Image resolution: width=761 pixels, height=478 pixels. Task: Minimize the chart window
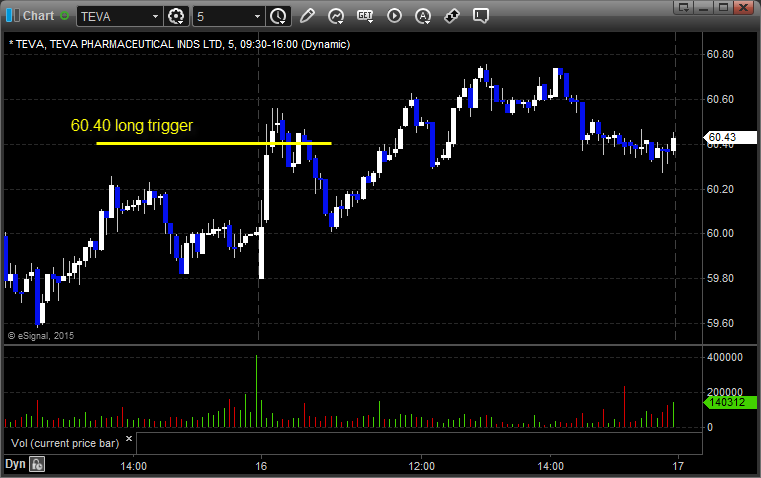(x=704, y=7)
